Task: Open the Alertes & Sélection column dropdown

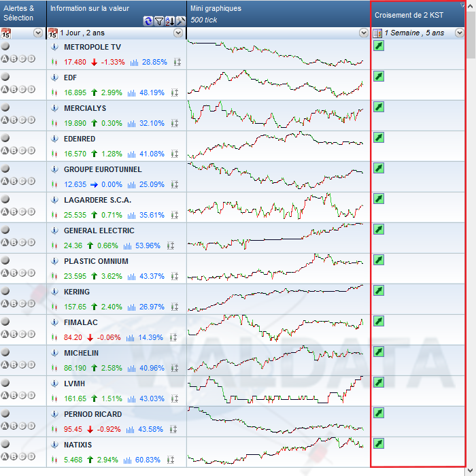Action: pyautogui.click(x=38, y=33)
